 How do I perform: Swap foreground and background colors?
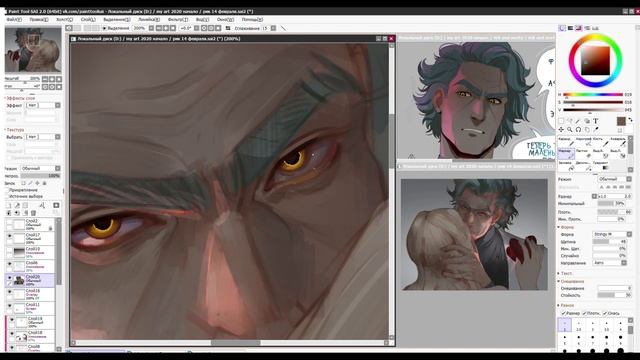(x=630, y=120)
